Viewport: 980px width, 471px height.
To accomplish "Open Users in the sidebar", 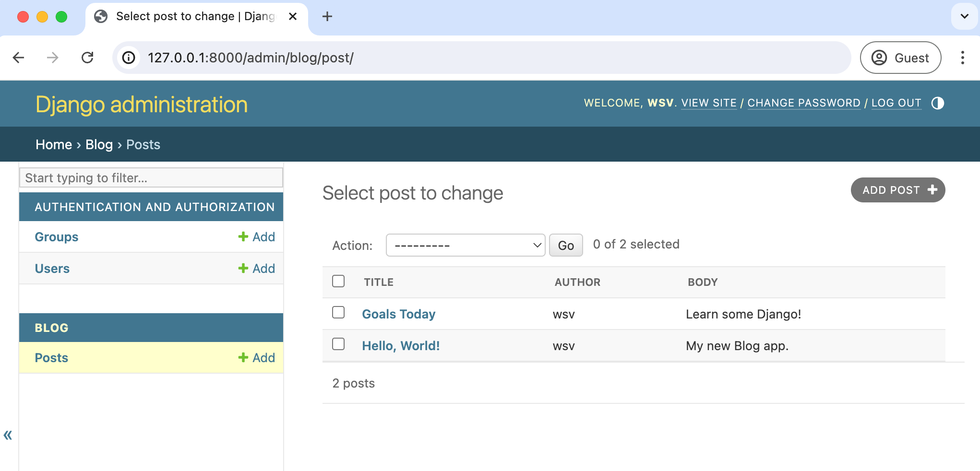I will click(x=52, y=269).
